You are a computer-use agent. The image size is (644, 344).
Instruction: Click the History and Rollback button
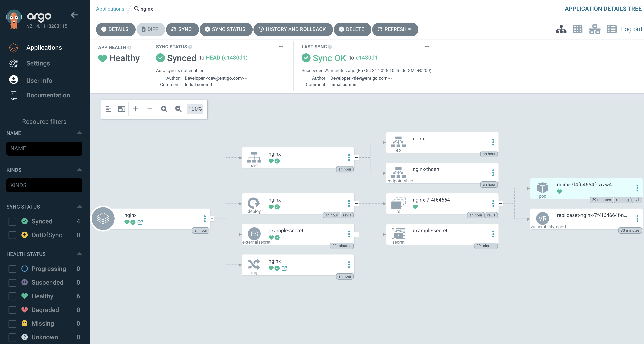click(x=293, y=29)
